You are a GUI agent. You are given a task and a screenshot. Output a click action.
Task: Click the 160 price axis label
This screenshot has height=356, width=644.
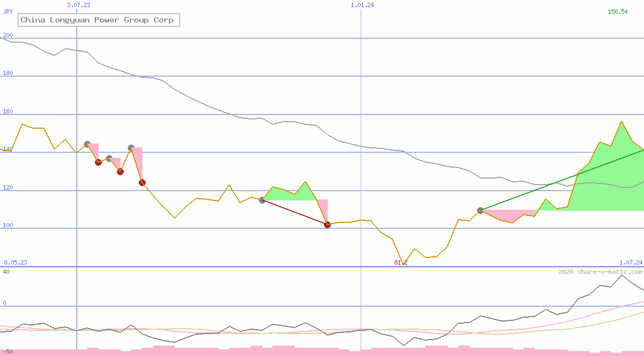(8, 111)
